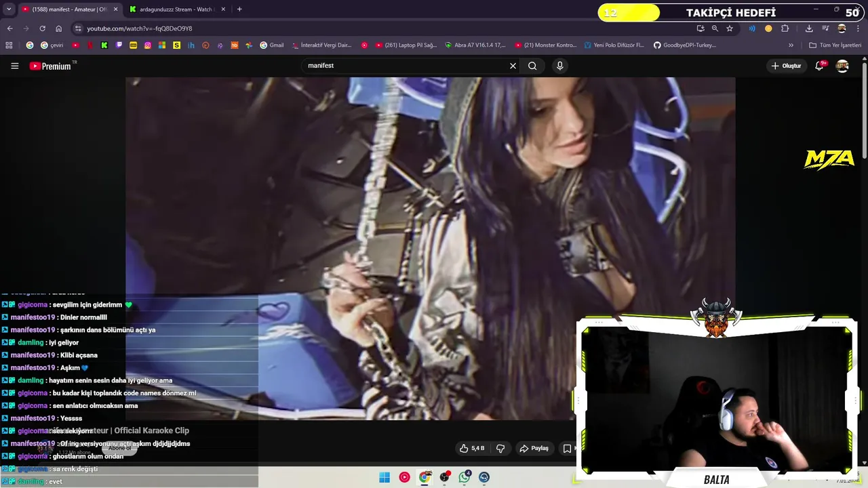
Task: Open the Instagram bookmark icon
Action: coord(148,45)
